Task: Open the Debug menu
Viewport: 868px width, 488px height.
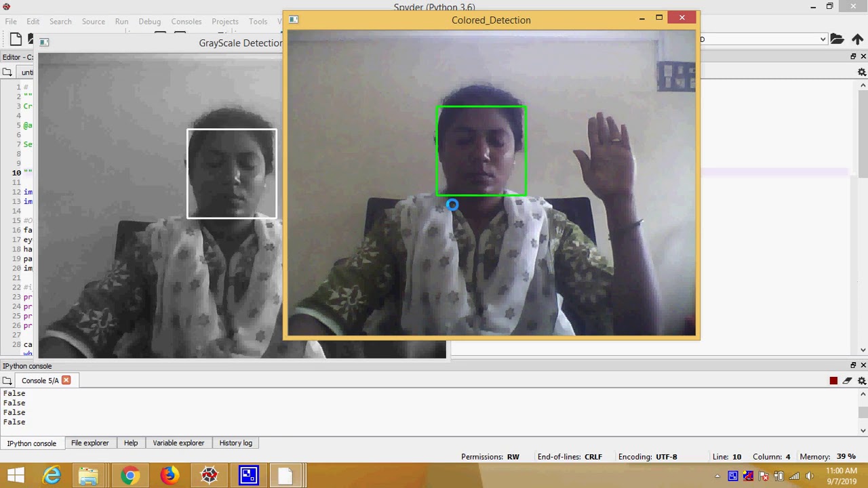Action: 149,22
